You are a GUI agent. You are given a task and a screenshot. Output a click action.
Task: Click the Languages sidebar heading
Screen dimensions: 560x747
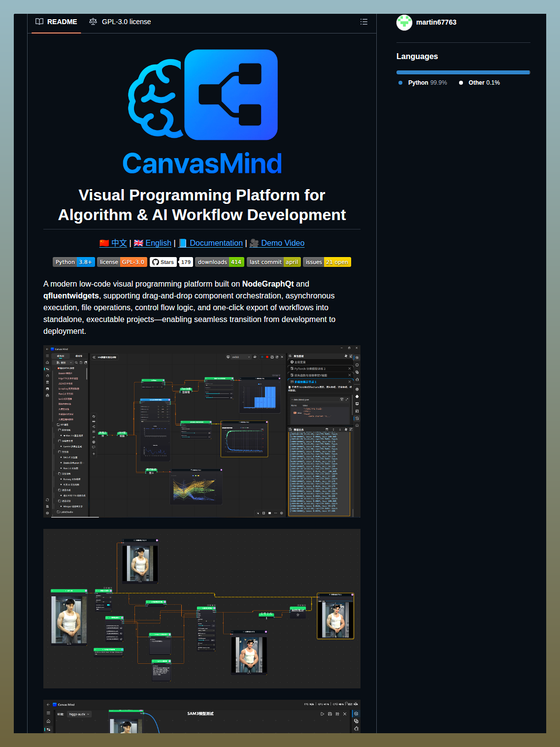pos(417,56)
